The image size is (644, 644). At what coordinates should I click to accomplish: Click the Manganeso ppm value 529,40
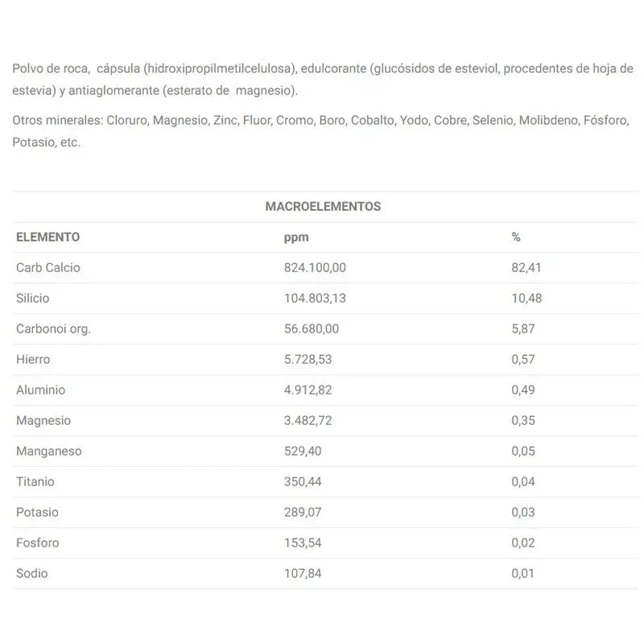coord(303,452)
